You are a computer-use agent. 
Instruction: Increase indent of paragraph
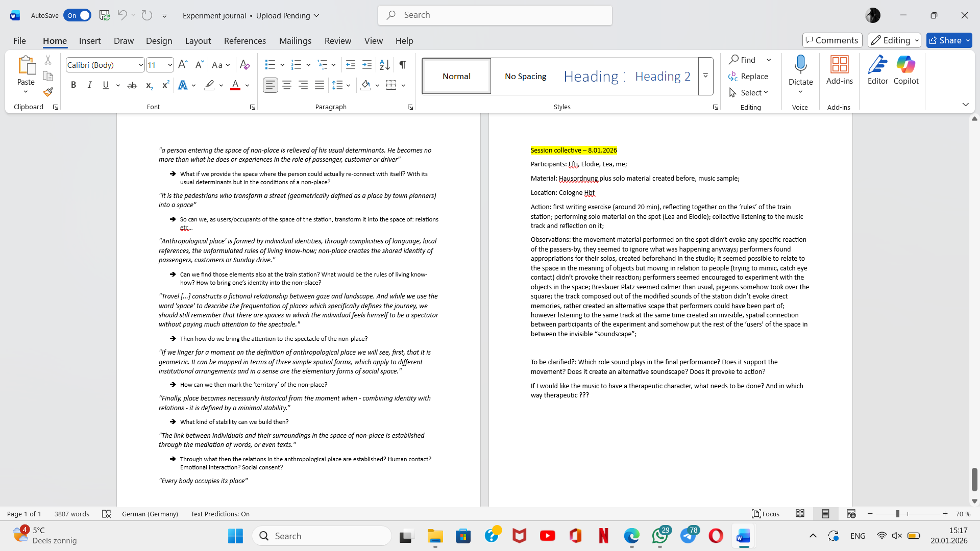(367, 65)
